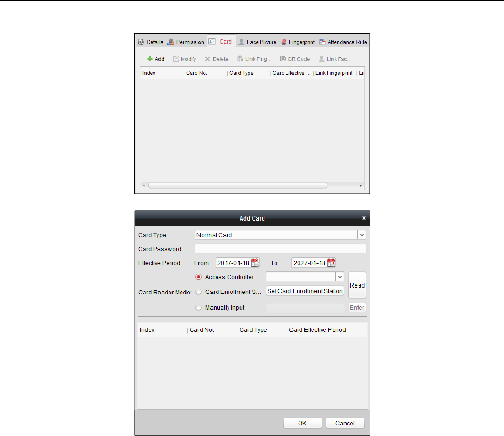Screen dimensions: 504x436
Task: Select the Card tab
Action: tap(221, 42)
